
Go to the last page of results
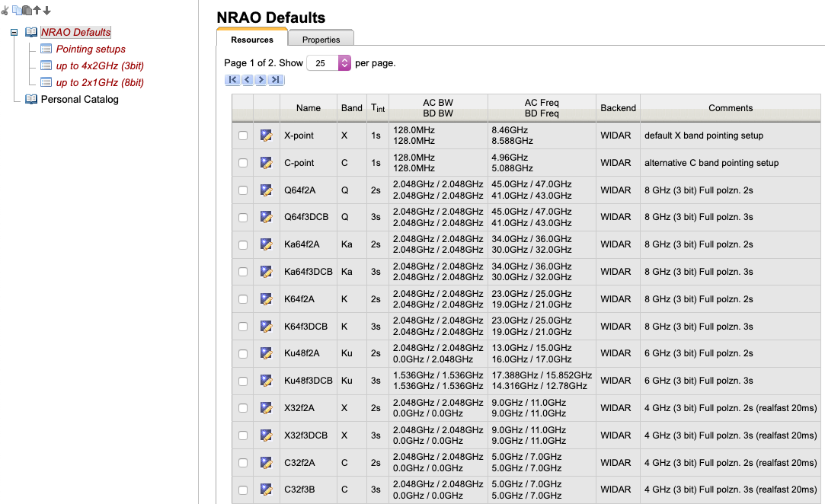pyautogui.click(x=277, y=80)
